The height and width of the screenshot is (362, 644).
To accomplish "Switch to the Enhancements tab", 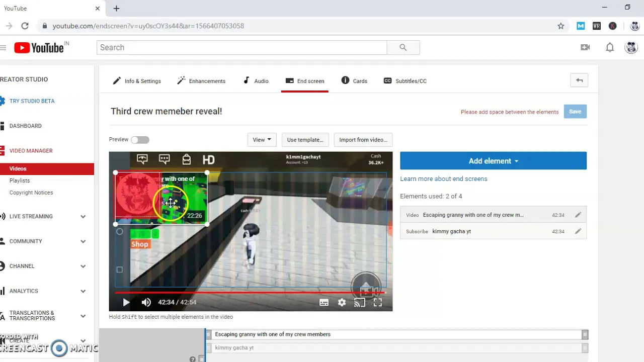I will [x=201, y=81].
